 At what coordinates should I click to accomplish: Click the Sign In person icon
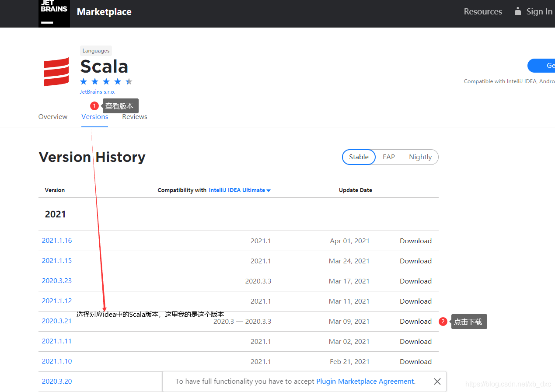518,11
